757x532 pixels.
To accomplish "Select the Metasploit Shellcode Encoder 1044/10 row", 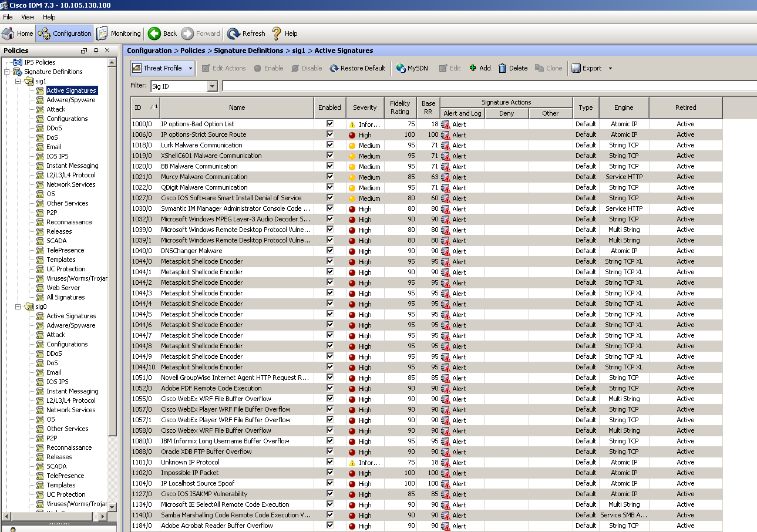I will click(426, 367).
